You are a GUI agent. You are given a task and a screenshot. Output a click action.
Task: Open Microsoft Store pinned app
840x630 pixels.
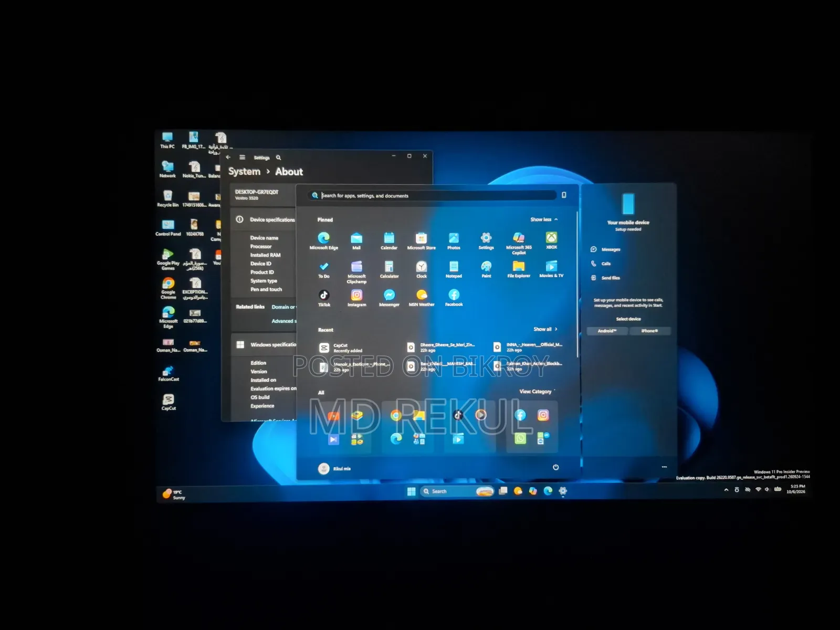pyautogui.click(x=421, y=240)
